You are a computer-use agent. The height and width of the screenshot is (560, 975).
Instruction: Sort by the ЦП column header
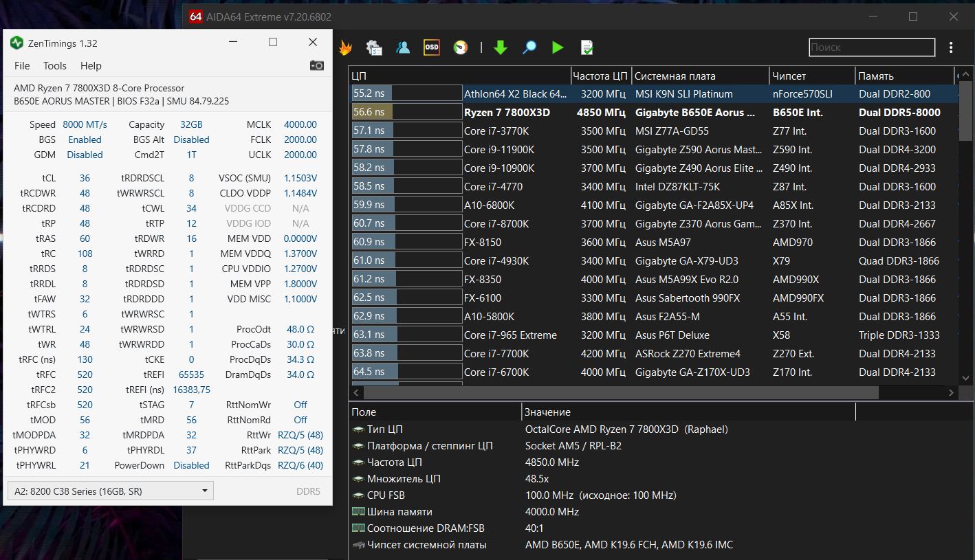coord(460,76)
